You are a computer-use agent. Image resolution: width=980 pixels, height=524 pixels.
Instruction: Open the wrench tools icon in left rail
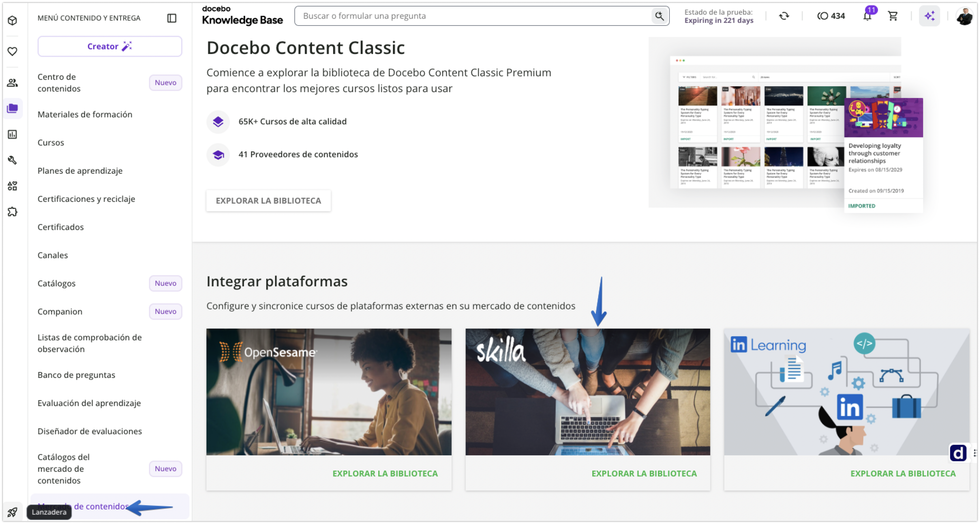tap(13, 160)
